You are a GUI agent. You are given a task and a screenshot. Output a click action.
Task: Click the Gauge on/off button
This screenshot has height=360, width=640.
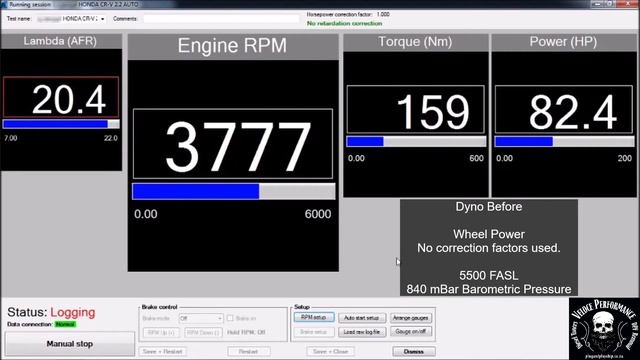[411, 331]
